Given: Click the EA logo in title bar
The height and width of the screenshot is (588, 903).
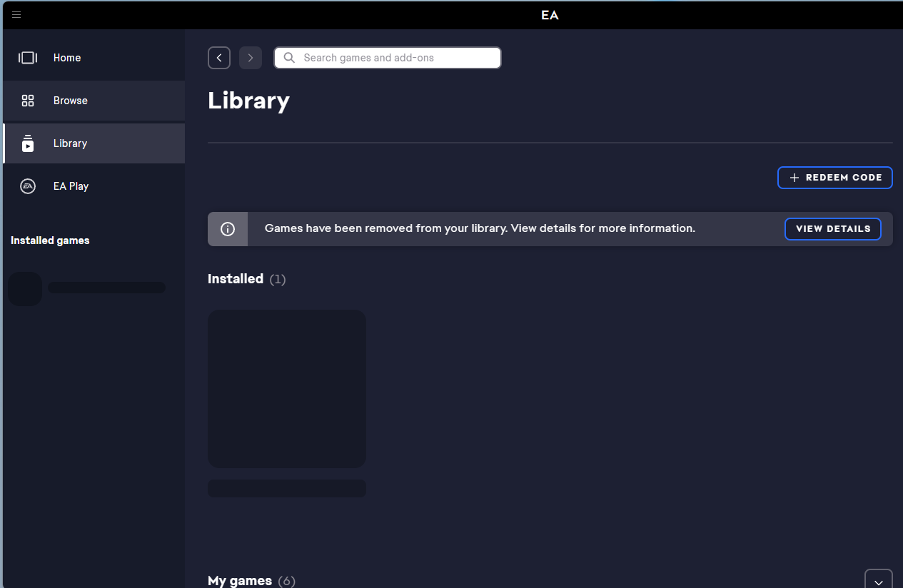Looking at the screenshot, I should click(550, 15).
